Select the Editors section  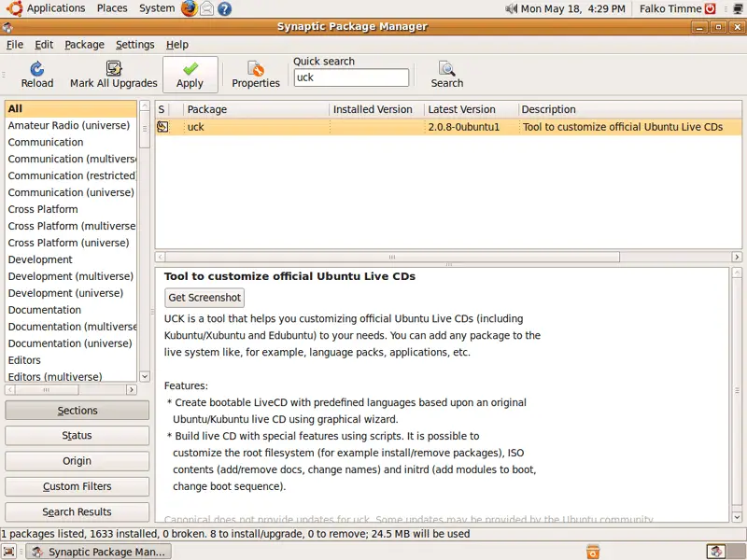point(71,360)
